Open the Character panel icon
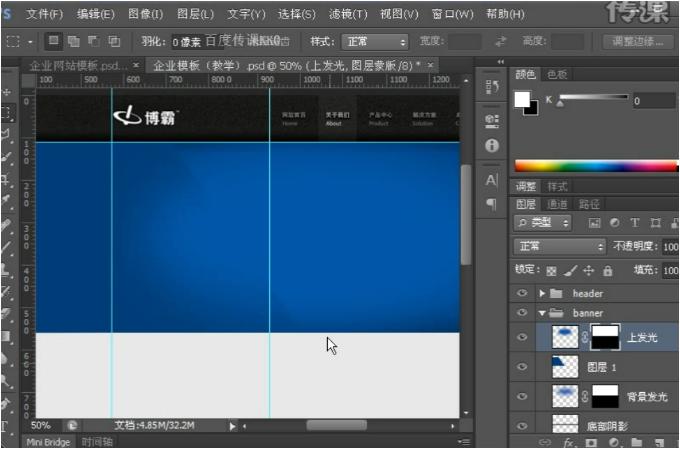The width and height of the screenshot is (680, 449). [x=492, y=180]
